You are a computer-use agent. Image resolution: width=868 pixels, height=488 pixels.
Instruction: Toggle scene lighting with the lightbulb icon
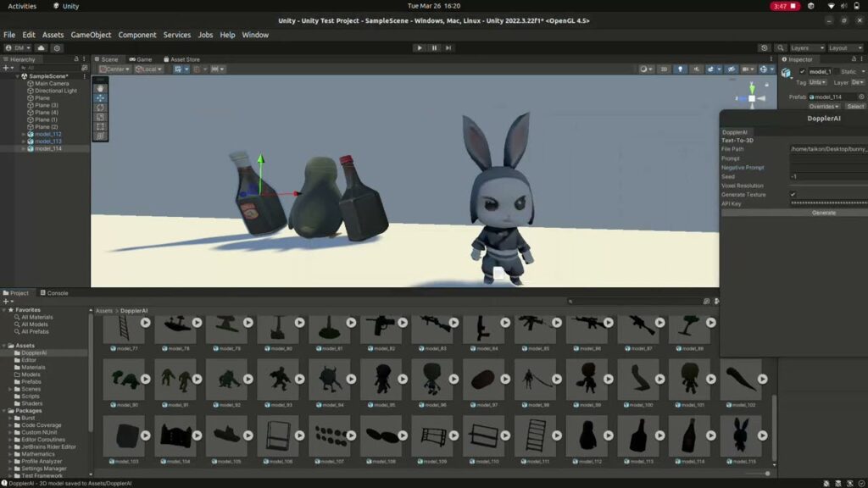coord(680,69)
